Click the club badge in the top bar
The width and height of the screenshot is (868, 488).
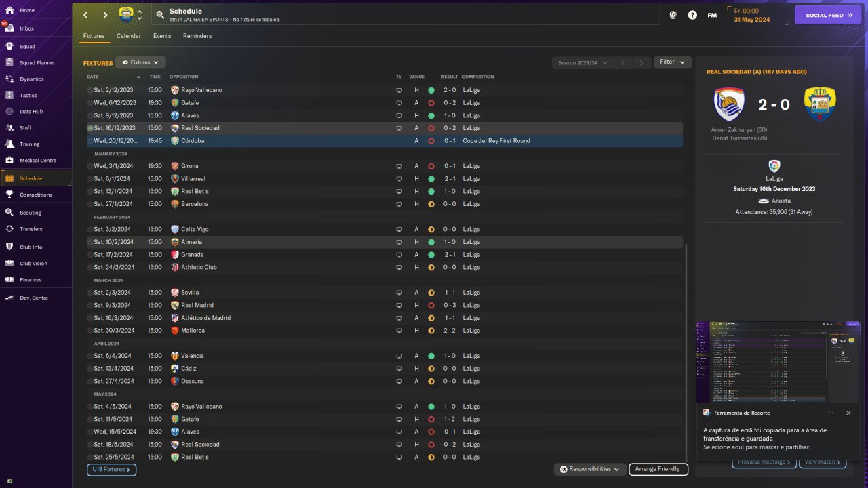126,15
